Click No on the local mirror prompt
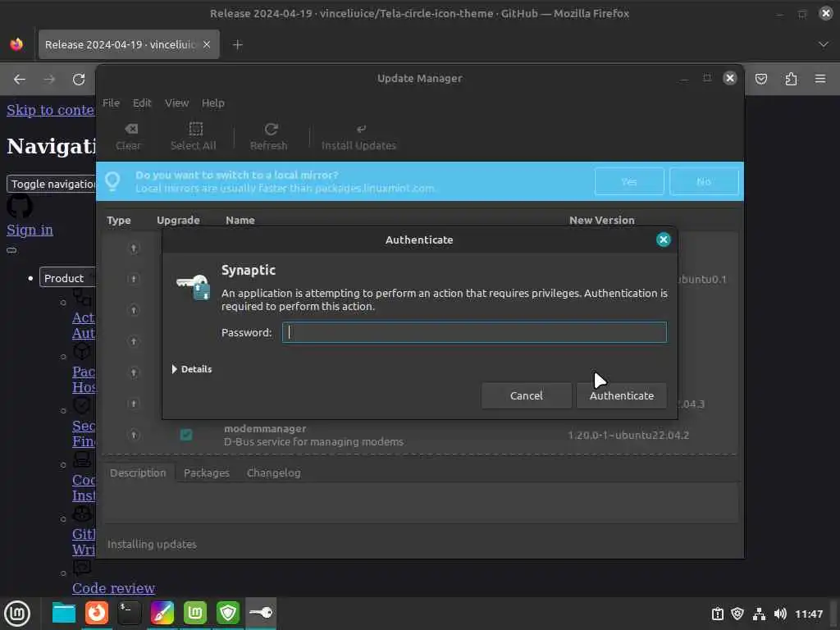The height and width of the screenshot is (630, 840). (704, 181)
